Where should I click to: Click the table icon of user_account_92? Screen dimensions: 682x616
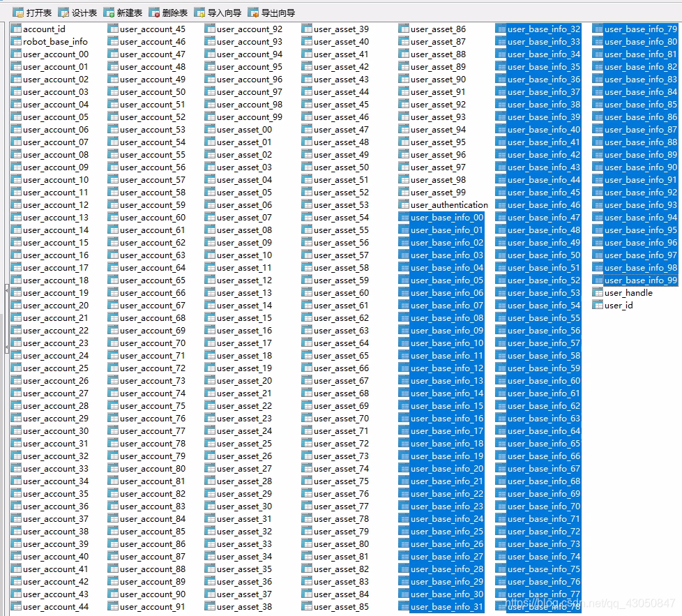(x=210, y=29)
